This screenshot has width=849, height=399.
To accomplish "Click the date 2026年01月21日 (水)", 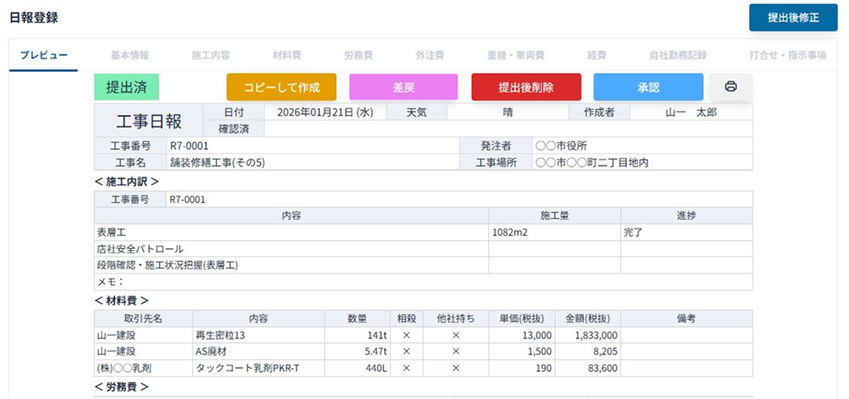I will (x=325, y=113).
